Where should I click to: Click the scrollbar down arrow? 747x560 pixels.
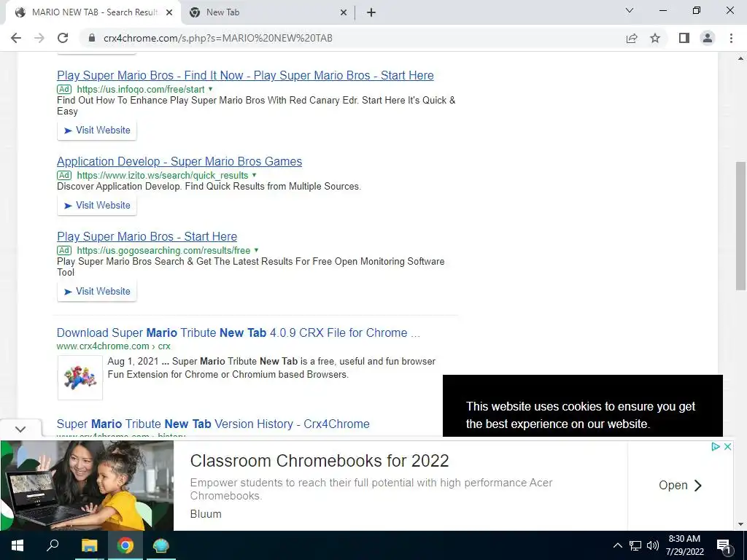click(x=740, y=524)
